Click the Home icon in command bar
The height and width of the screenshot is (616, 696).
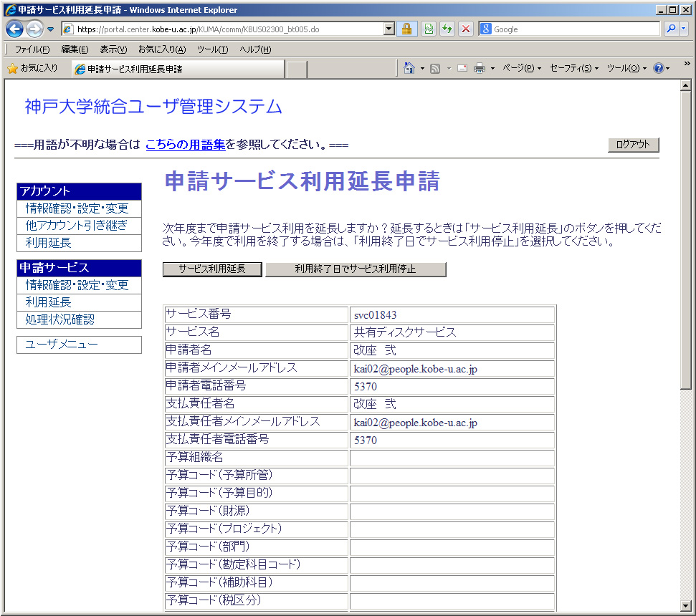[409, 68]
